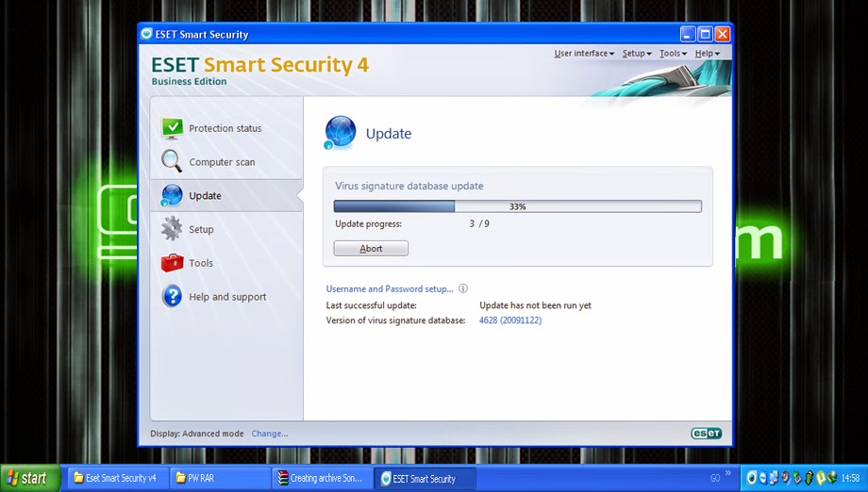Select Computer scan sidebar label
Image resolution: width=868 pixels, height=492 pixels.
[222, 162]
